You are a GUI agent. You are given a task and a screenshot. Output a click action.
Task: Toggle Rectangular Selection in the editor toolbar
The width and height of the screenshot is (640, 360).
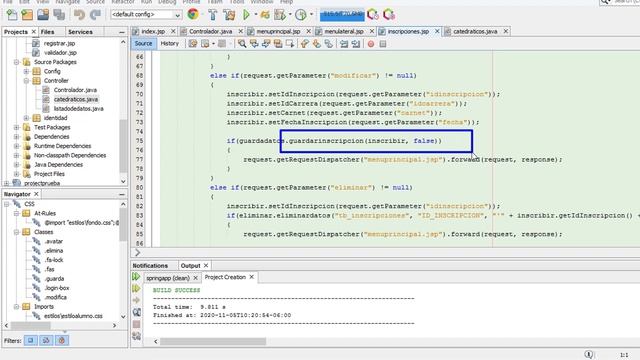[x=290, y=44]
